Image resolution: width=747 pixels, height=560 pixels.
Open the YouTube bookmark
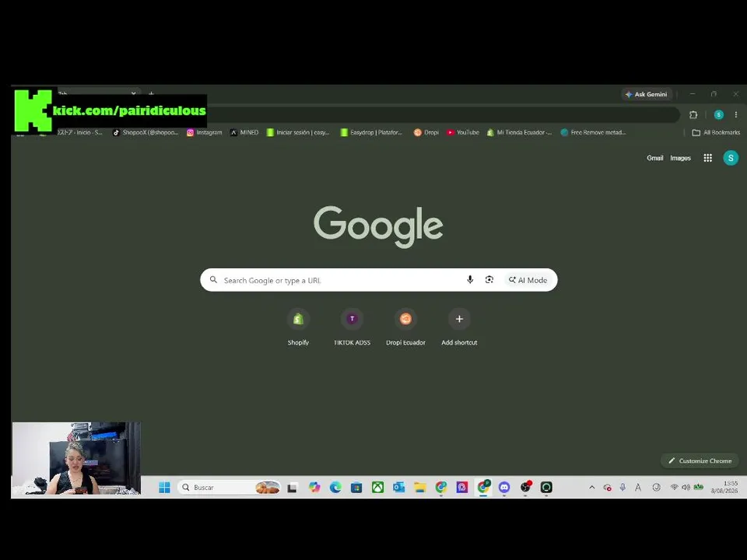(463, 132)
